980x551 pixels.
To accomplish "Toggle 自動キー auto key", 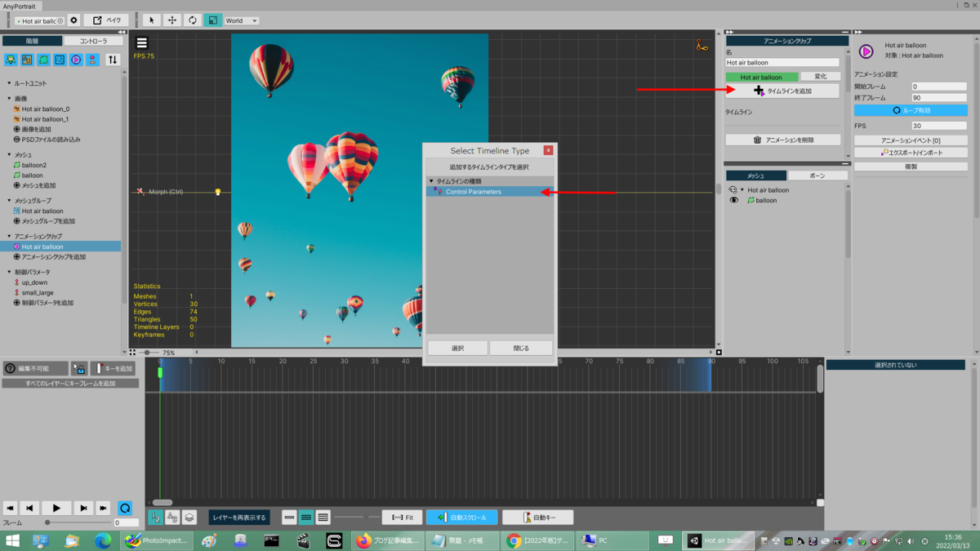I will coord(537,518).
